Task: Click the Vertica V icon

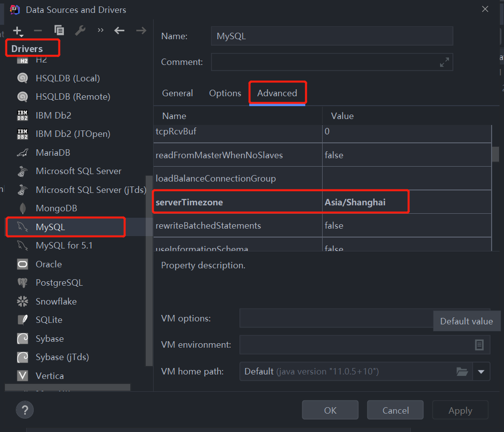Action: coord(22,376)
